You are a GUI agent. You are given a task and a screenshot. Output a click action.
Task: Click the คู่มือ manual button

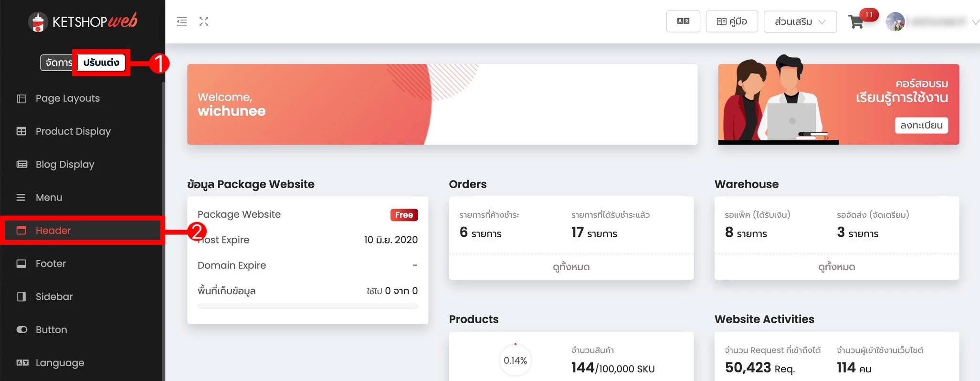point(731,21)
